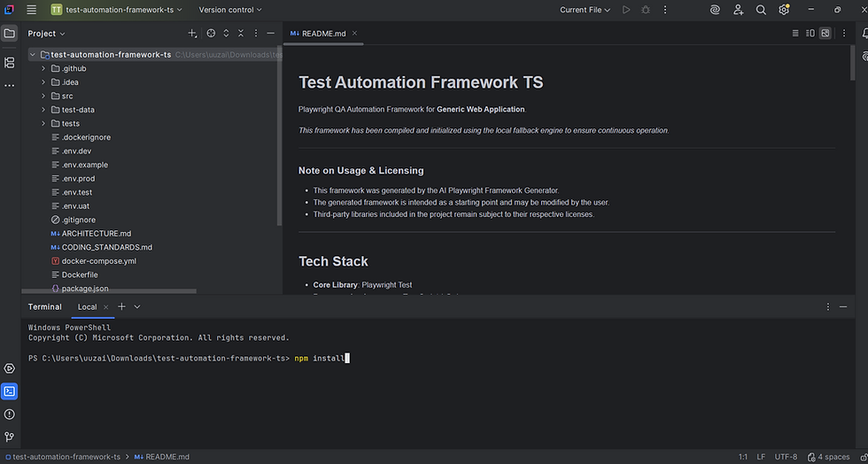This screenshot has height=464, width=868.
Task: Click the 1:1 line position indicator
Action: (x=743, y=457)
